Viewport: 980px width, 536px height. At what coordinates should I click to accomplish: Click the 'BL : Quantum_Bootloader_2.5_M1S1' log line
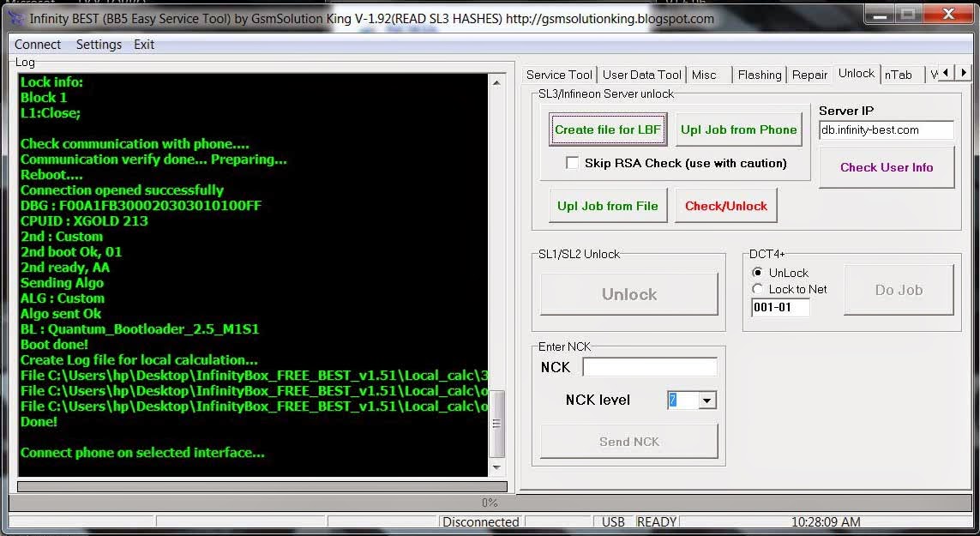140,329
